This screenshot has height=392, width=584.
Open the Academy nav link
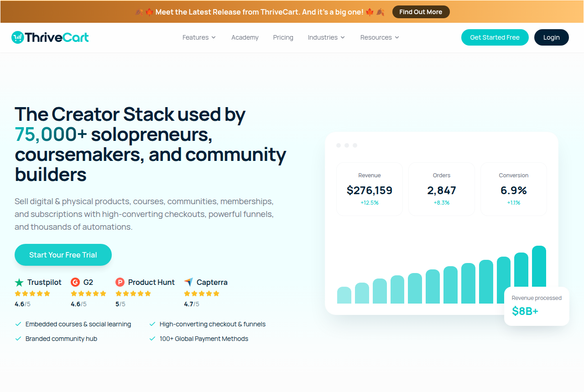click(x=245, y=37)
